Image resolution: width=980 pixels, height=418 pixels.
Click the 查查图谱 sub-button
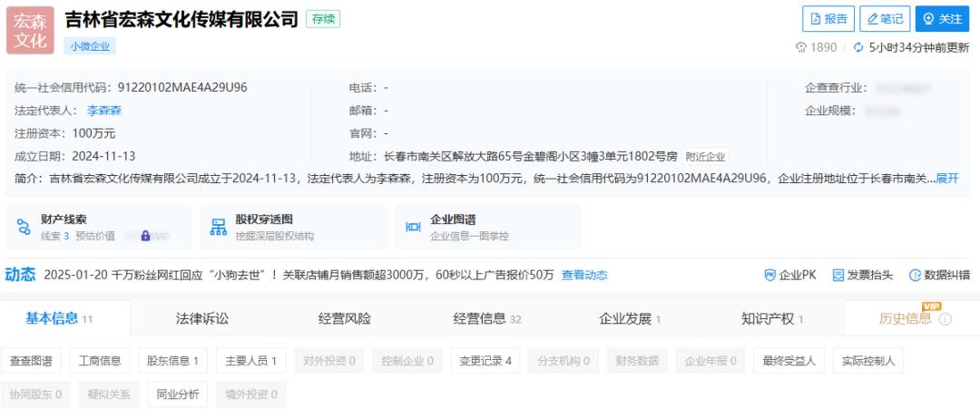tap(31, 361)
